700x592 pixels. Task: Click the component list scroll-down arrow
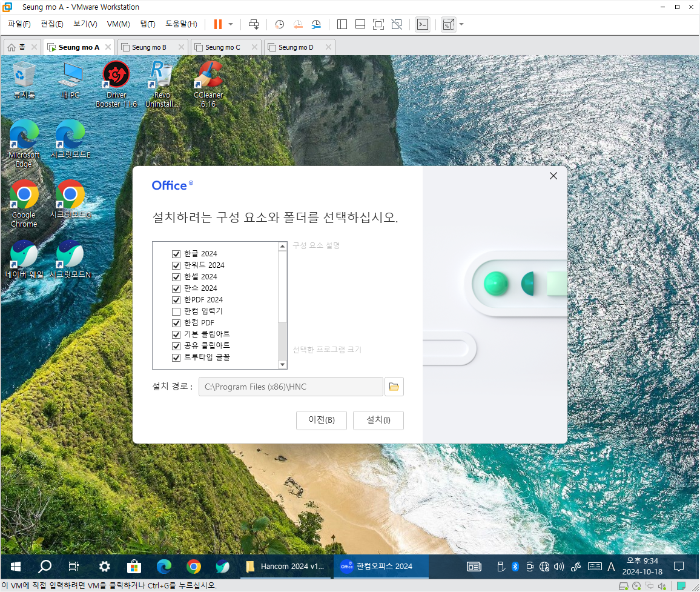282,365
